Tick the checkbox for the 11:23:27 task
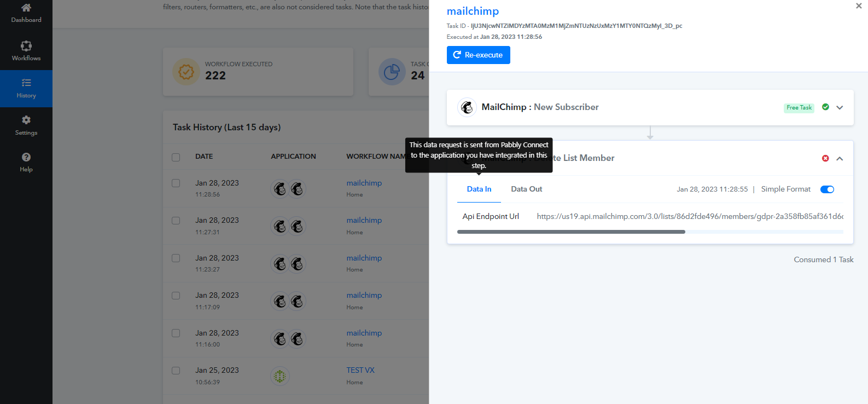Screen dimensions: 868x404 [x=176, y=258]
